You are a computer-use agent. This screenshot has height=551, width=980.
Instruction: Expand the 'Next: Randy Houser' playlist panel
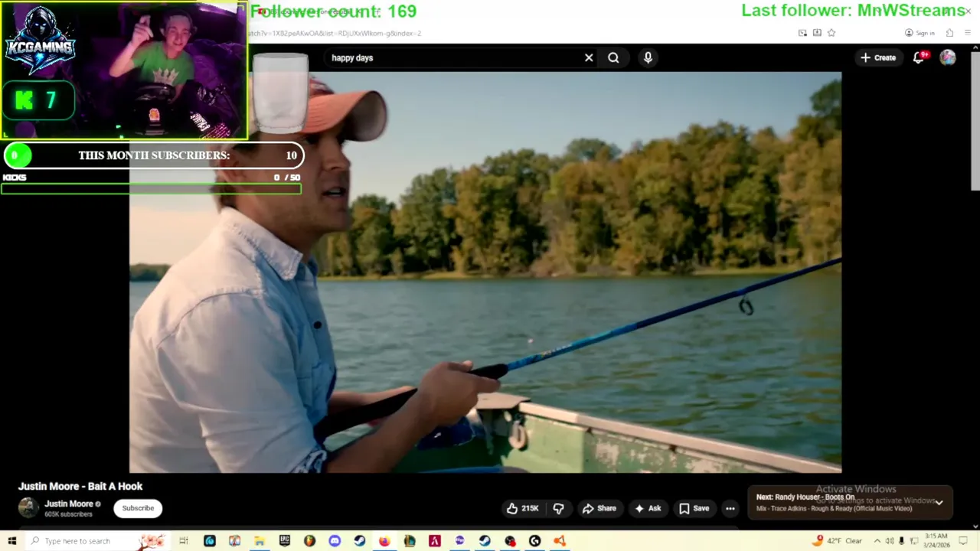(x=939, y=503)
